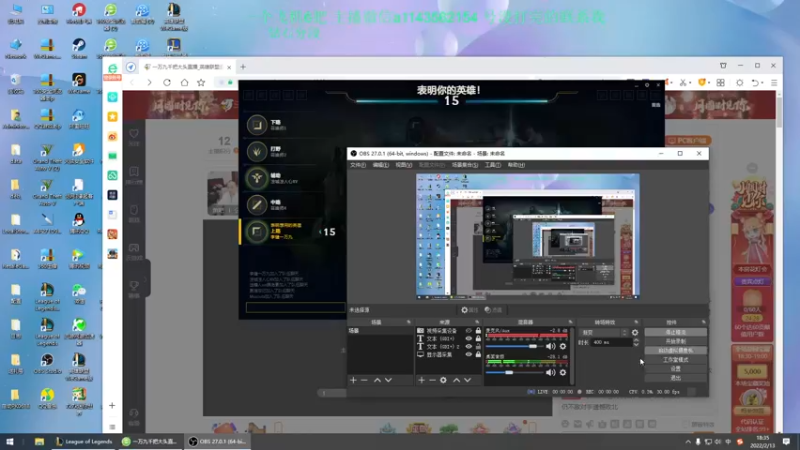Open Weibo icon in browser sidebar
This screenshot has height=450, width=800.
(112, 136)
